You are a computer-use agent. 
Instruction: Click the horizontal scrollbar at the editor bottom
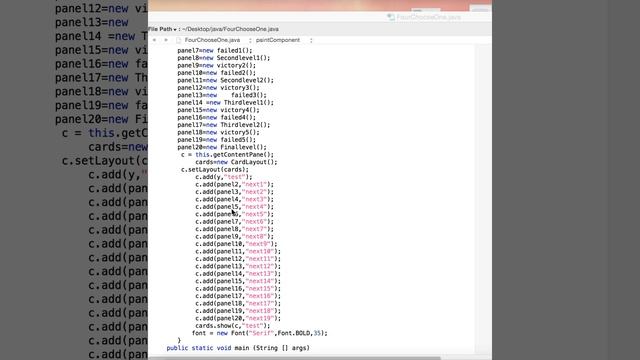(294, 358)
